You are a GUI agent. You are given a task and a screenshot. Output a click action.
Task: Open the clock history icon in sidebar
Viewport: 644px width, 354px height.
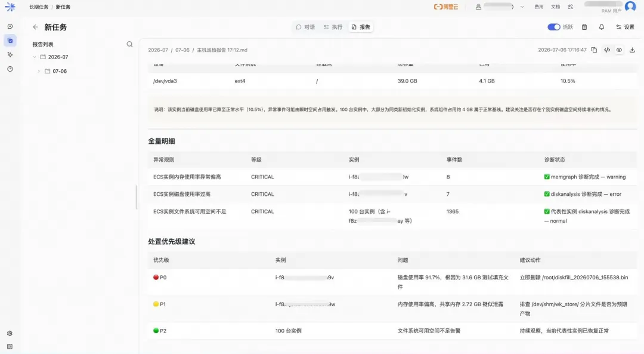tap(10, 69)
